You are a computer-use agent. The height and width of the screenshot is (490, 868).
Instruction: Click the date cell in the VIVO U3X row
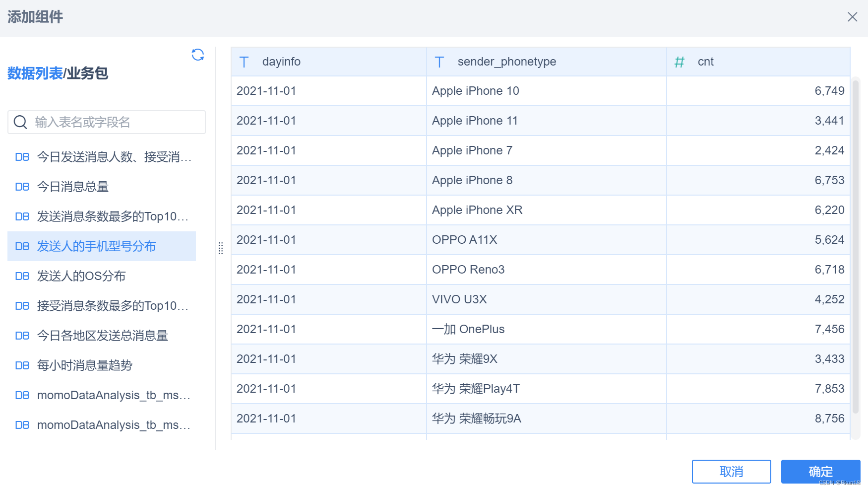329,299
